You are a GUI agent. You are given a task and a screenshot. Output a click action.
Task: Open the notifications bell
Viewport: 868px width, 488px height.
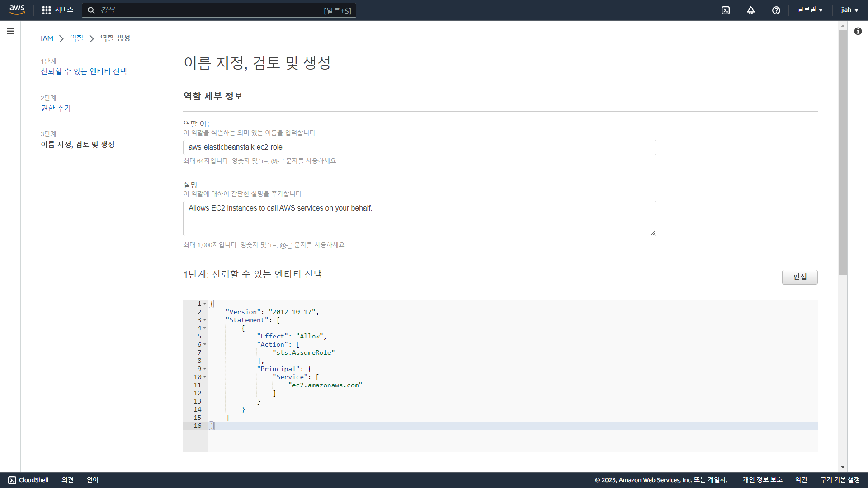[750, 10]
